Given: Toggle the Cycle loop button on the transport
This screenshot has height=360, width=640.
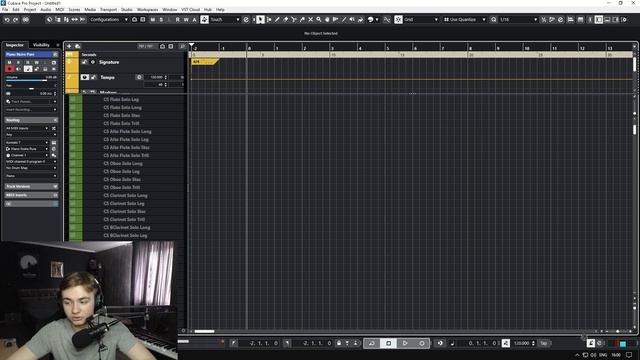Looking at the screenshot, I should (371, 343).
